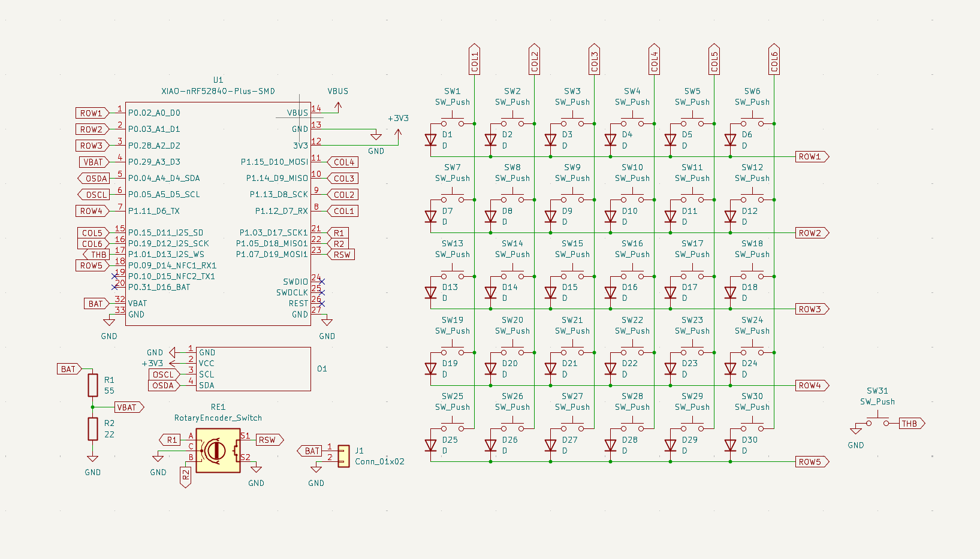Click the COL4 label on U1 pin 11
Image resolution: width=980 pixels, height=559 pixels.
(x=343, y=162)
